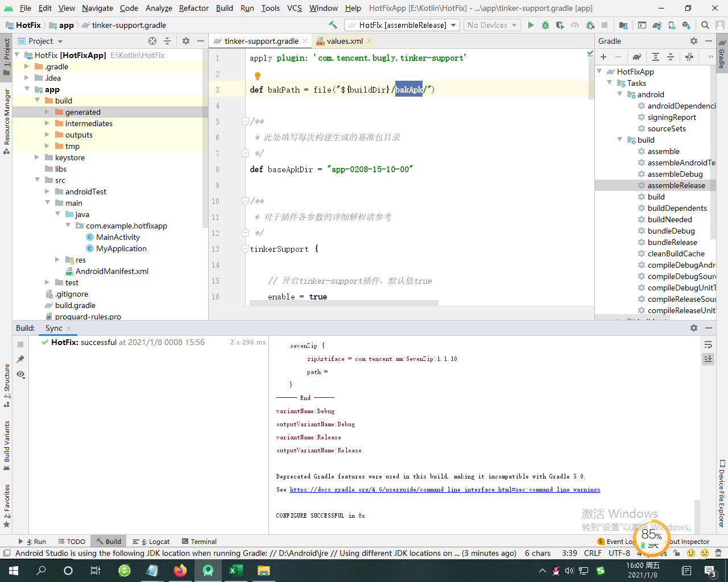Viewport: 728px width, 582px height.
Task: Open Gradle panel settings gear
Action: (694, 41)
